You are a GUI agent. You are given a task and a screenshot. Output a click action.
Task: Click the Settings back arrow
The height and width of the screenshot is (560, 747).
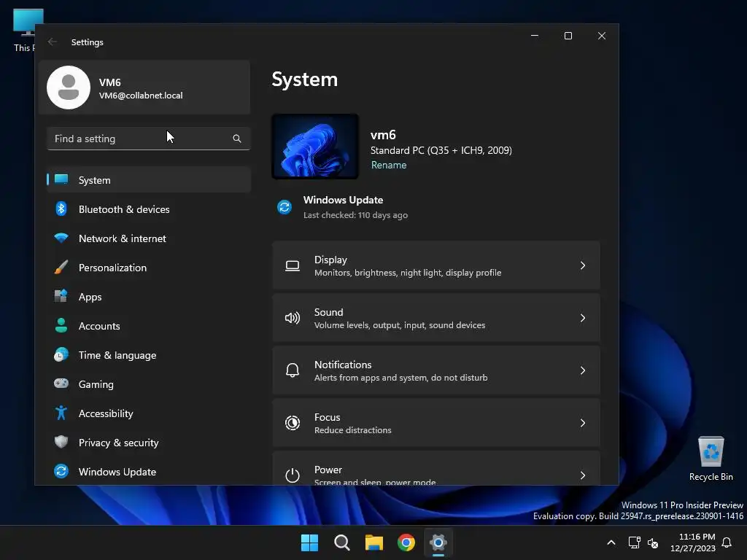pos(53,42)
